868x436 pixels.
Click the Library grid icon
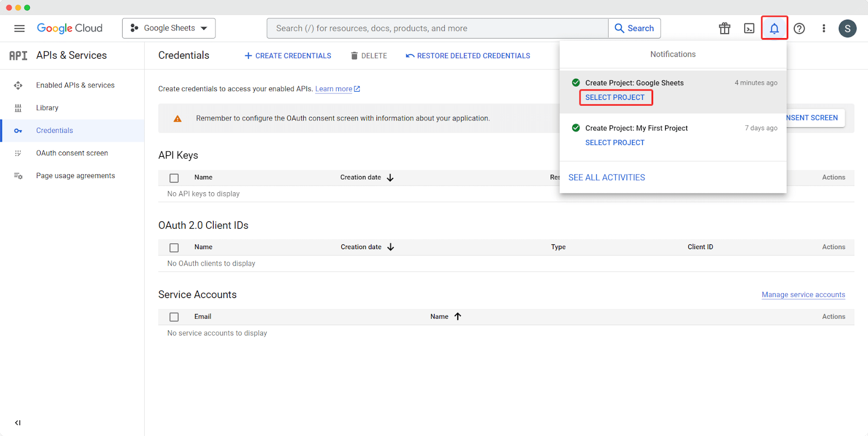[18, 108]
